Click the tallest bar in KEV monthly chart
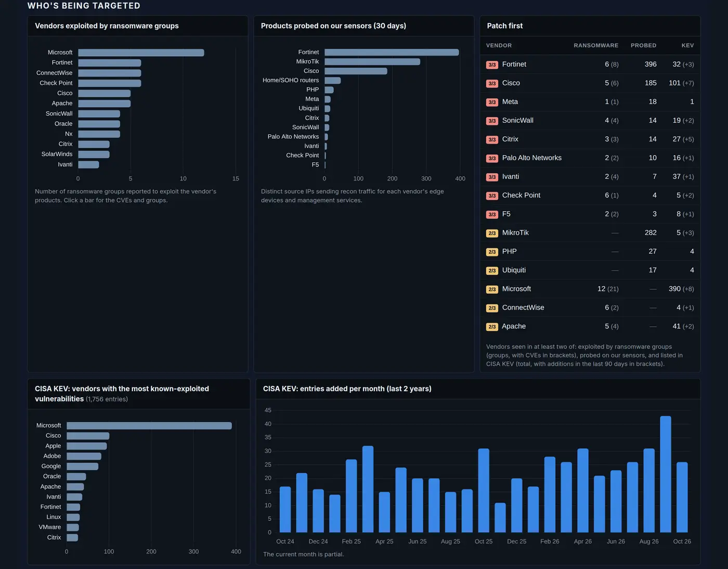The image size is (728, 569). tap(666, 474)
